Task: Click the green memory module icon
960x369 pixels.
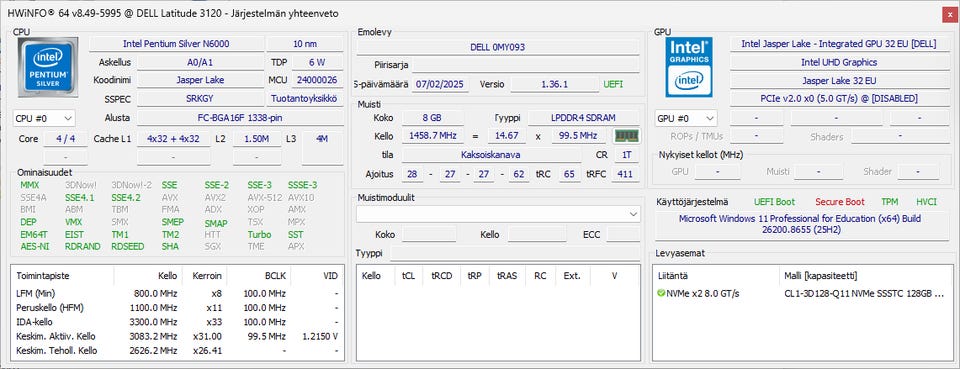Action: tap(626, 135)
